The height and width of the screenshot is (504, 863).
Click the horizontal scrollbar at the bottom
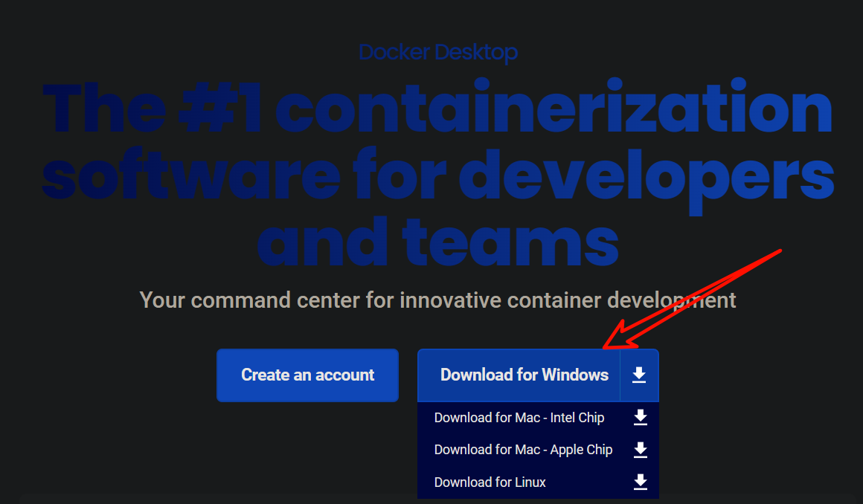298,500
